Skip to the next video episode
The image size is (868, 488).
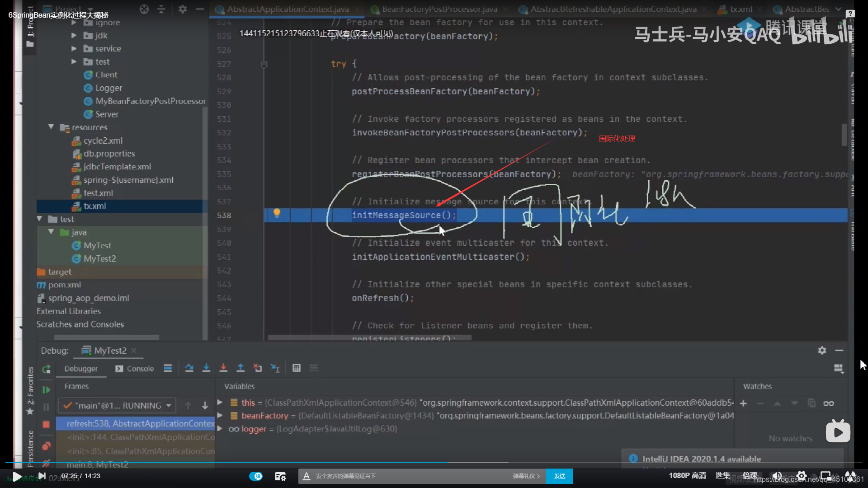[x=42, y=476]
